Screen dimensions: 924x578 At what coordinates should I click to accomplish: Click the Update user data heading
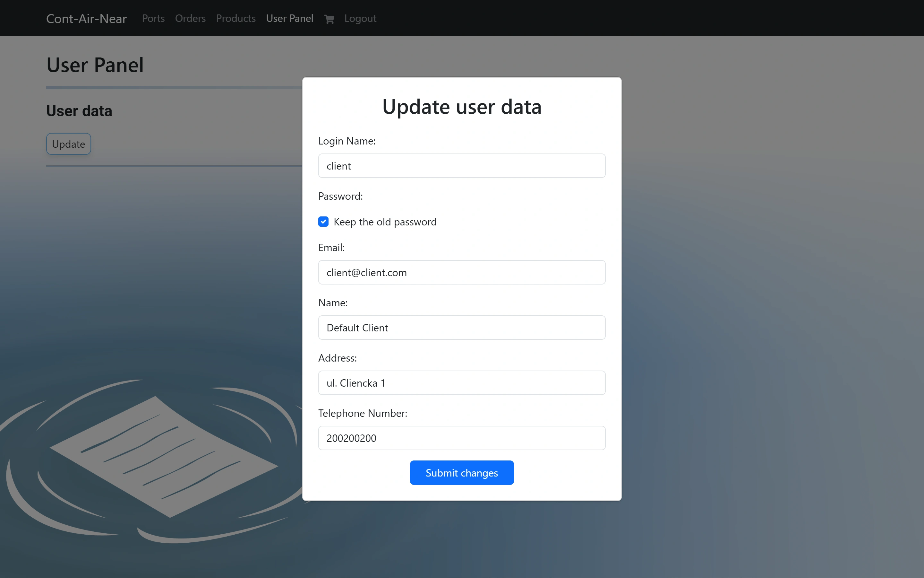(x=462, y=107)
